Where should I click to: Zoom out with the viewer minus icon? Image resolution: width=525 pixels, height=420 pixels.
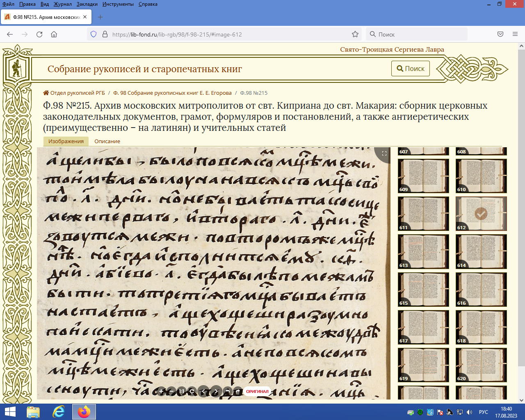[x=171, y=391]
